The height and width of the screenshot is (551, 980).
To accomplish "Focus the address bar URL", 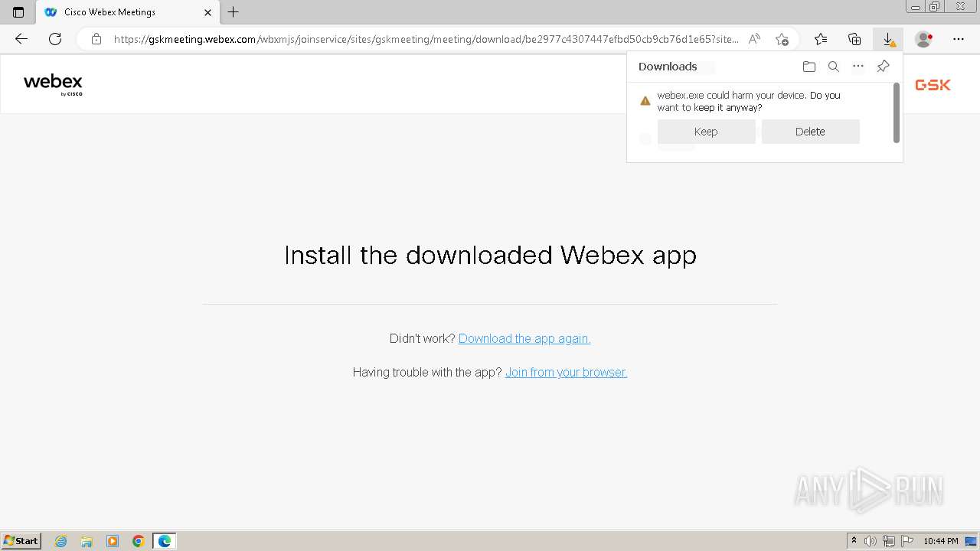I will click(x=426, y=39).
